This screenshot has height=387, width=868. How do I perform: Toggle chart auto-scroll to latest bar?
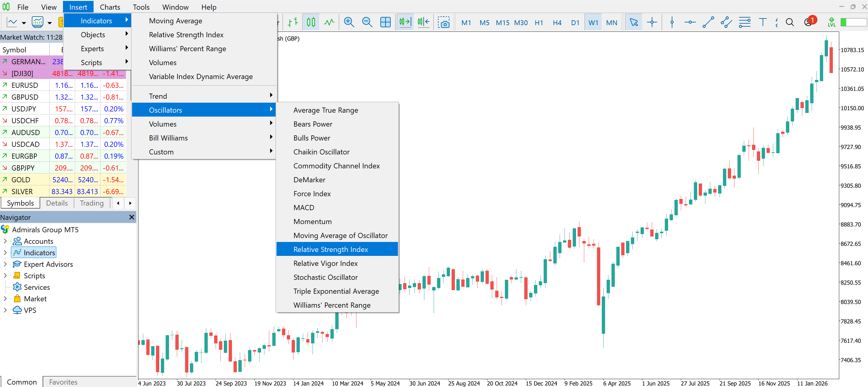point(405,23)
